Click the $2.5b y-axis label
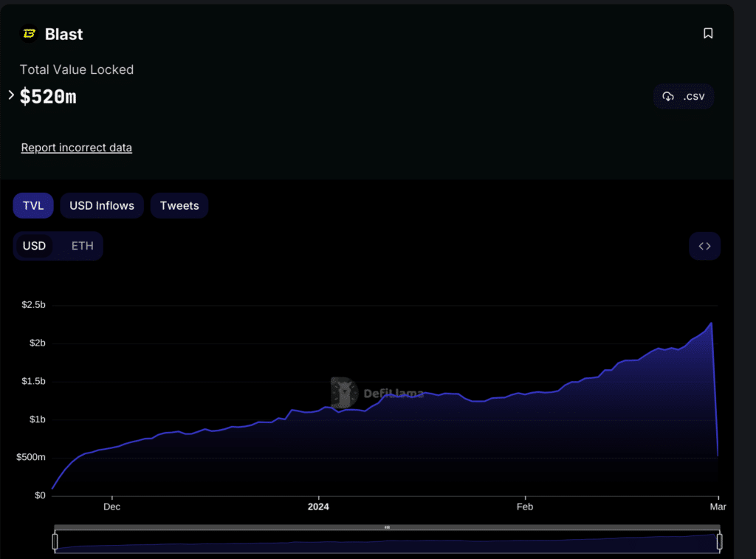 point(34,305)
